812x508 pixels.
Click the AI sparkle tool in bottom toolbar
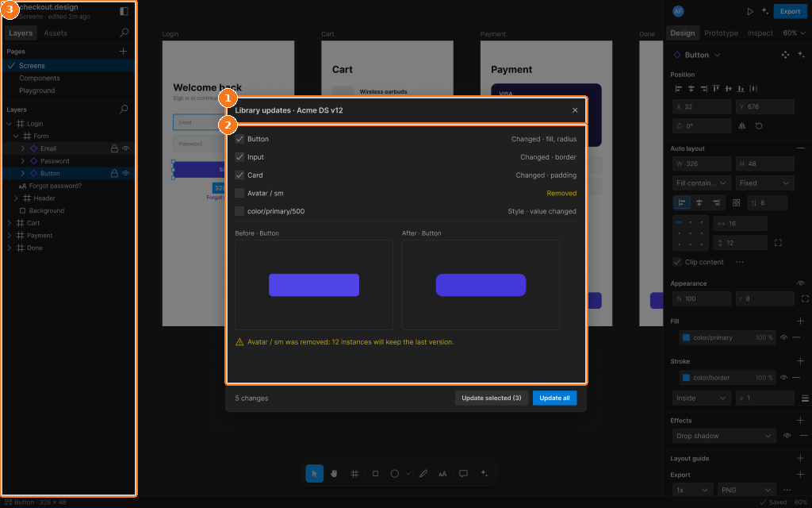pyautogui.click(x=485, y=473)
